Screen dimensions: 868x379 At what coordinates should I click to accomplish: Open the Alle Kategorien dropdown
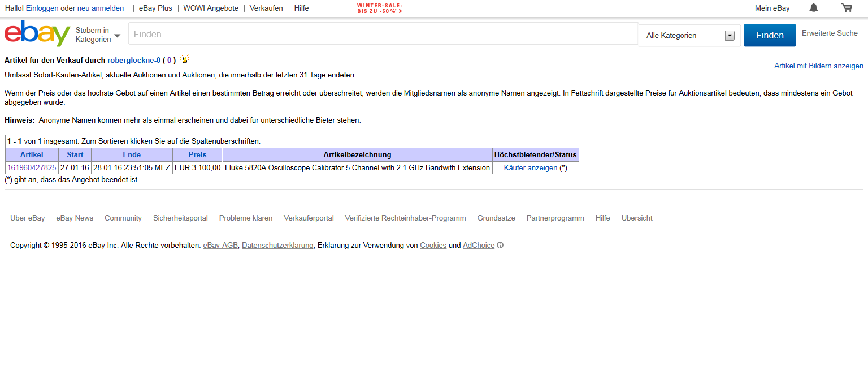(689, 36)
